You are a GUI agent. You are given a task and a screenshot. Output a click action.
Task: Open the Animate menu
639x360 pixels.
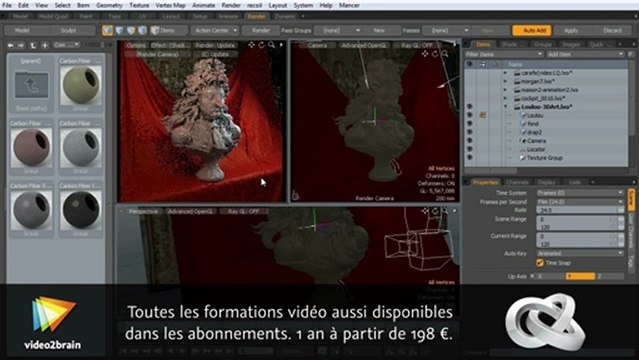tap(203, 5)
